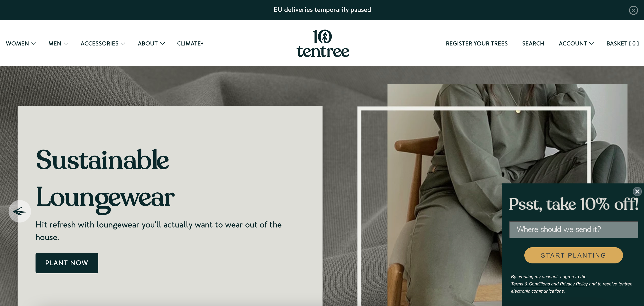This screenshot has height=306, width=644.
Task: Click the Start Planting button
Action: (573, 255)
